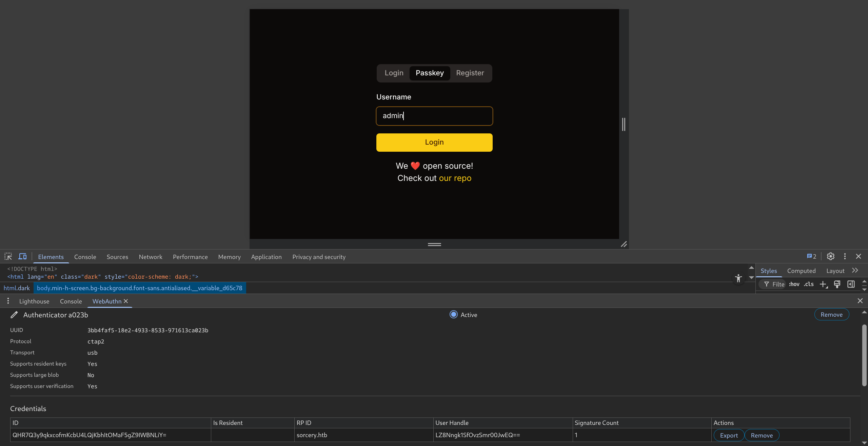This screenshot has height=446, width=868.
Task: Click the inspect element picker icon
Action: (8, 257)
